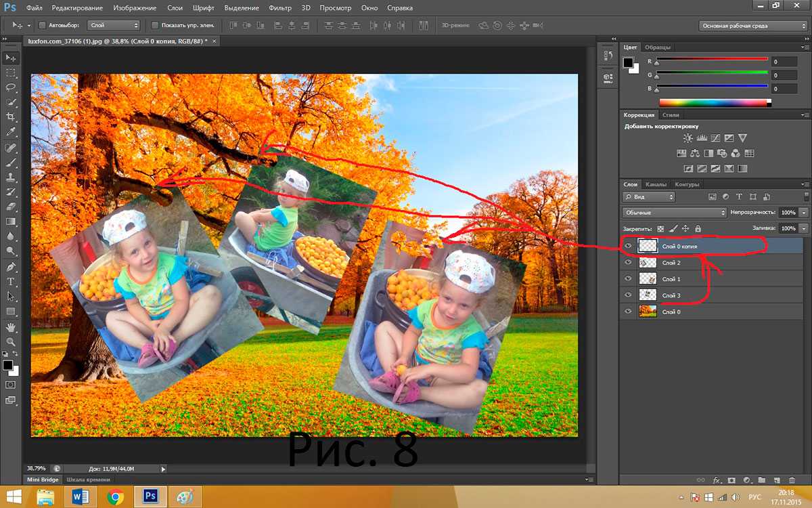Add a layer mask to the layer

pyautogui.click(x=731, y=480)
